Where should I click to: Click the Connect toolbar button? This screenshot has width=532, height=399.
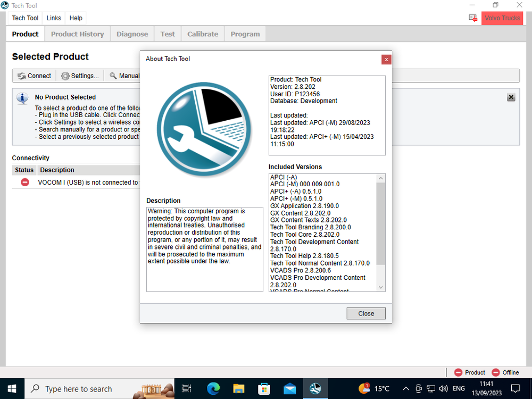click(x=35, y=76)
